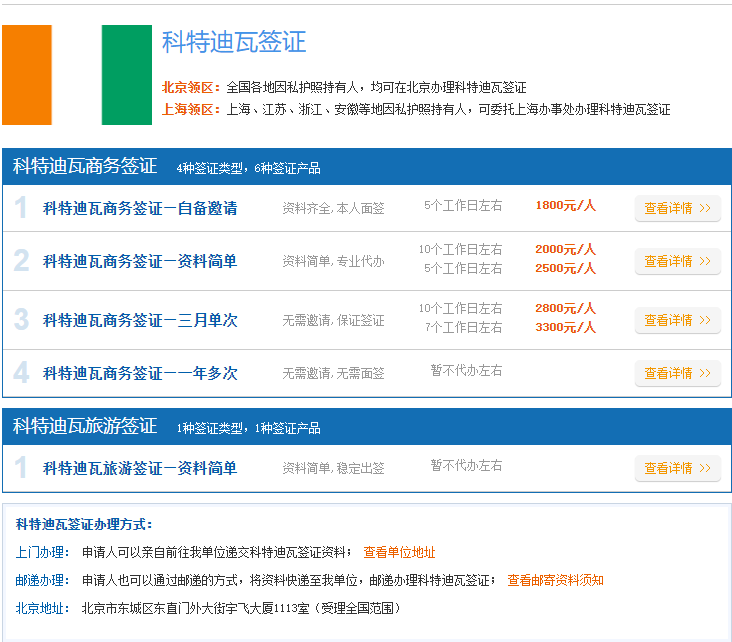This screenshot has height=642, width=732.
Task: View details of the 三月单次 visa
Action: point(677,320)
